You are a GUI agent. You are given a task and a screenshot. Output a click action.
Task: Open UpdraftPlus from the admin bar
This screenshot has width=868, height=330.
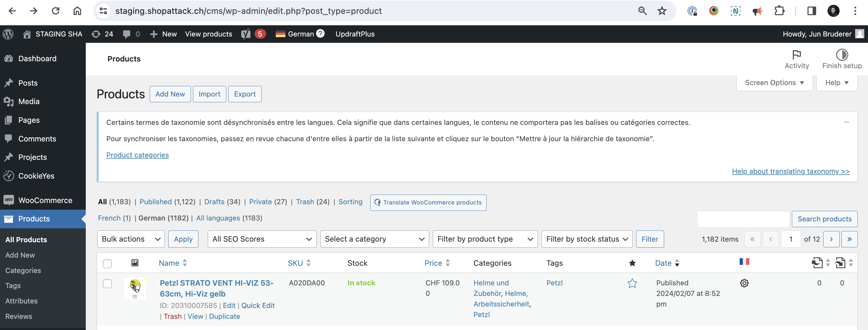point(355,34)
